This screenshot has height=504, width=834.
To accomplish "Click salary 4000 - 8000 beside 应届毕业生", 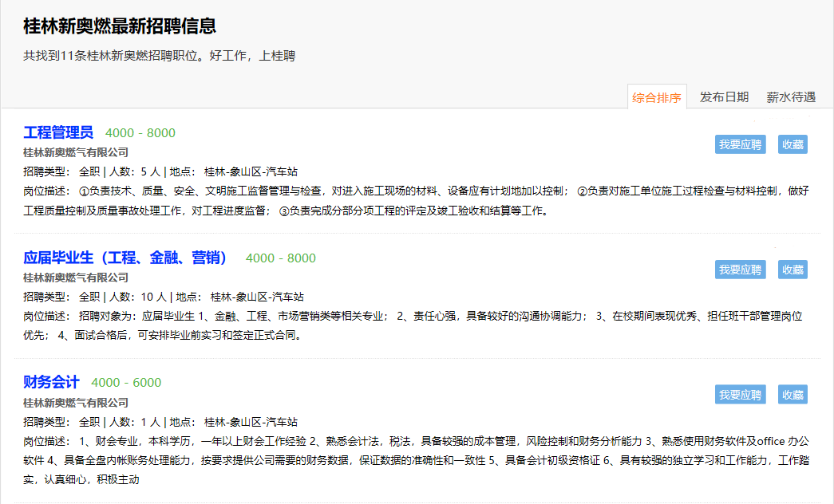I will (x=281, y=258).
